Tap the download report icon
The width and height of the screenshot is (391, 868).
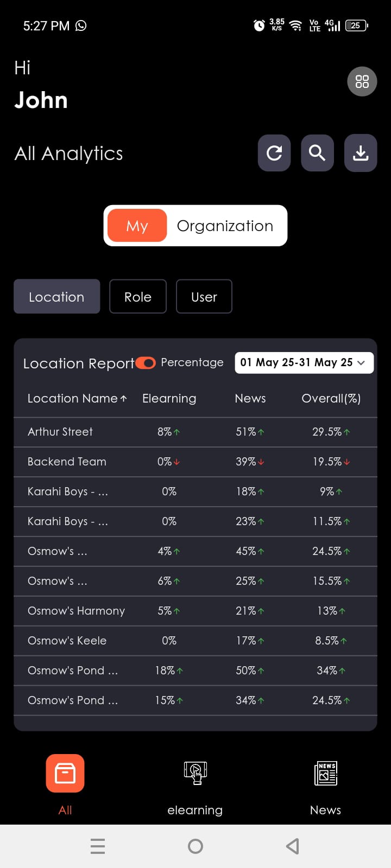pyautogui.click(x=361, y=153)
